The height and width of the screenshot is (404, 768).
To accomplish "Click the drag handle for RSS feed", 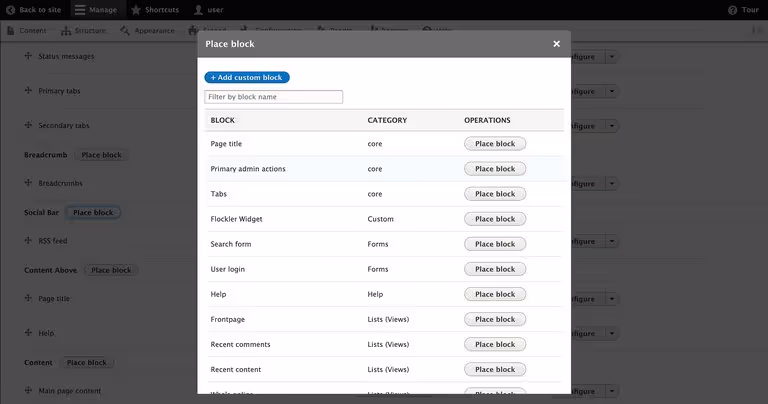I will pos(28,240).
